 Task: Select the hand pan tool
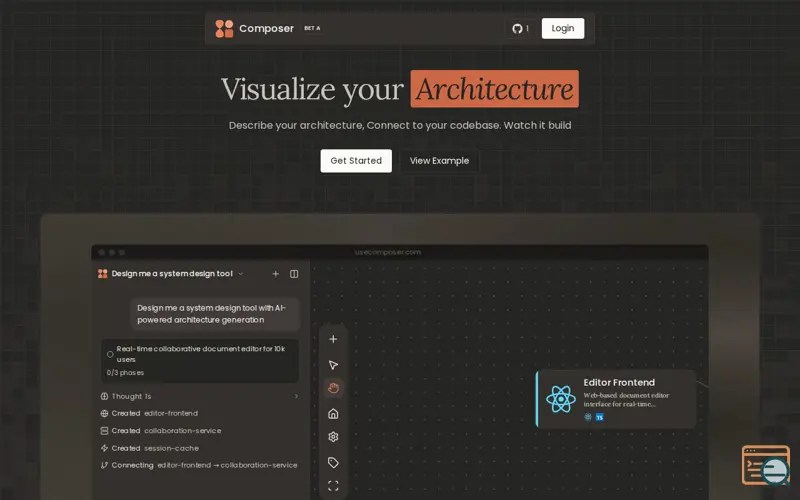pyautogui.click(x=333, y=388)
